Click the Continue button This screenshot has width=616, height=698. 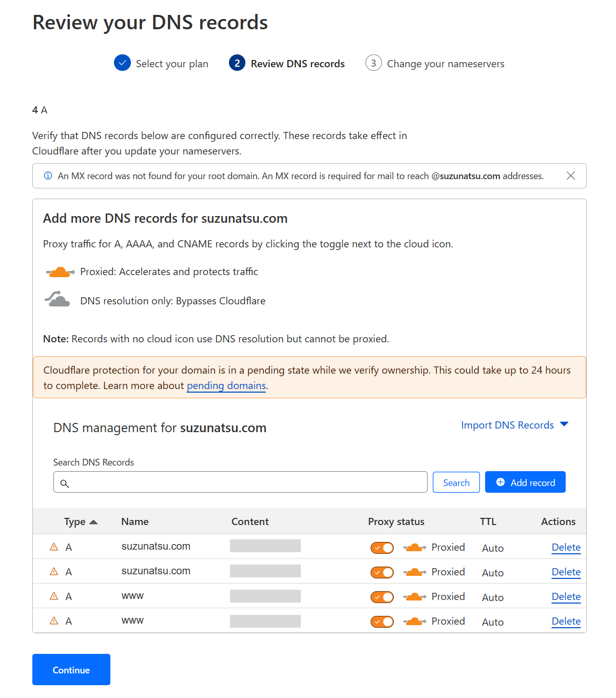pyautogui.click(x=71, y=670)
